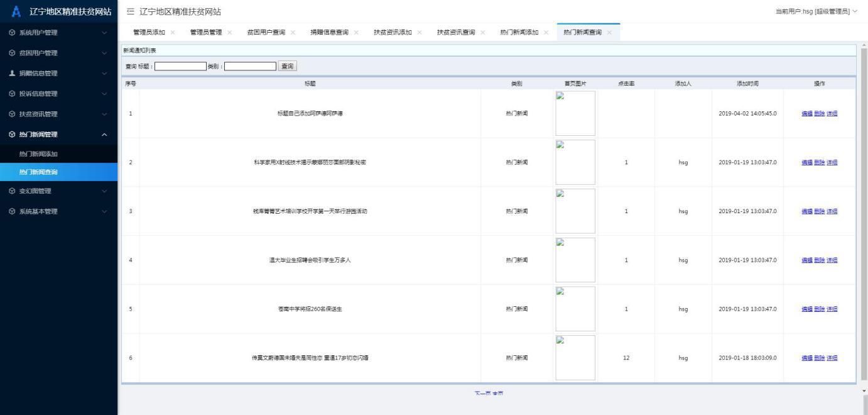The height and width of the screenshot is (415, 868).
Task: Click 删除 link for 传莫文蔚 news row
Action: (x=819, y=358)
